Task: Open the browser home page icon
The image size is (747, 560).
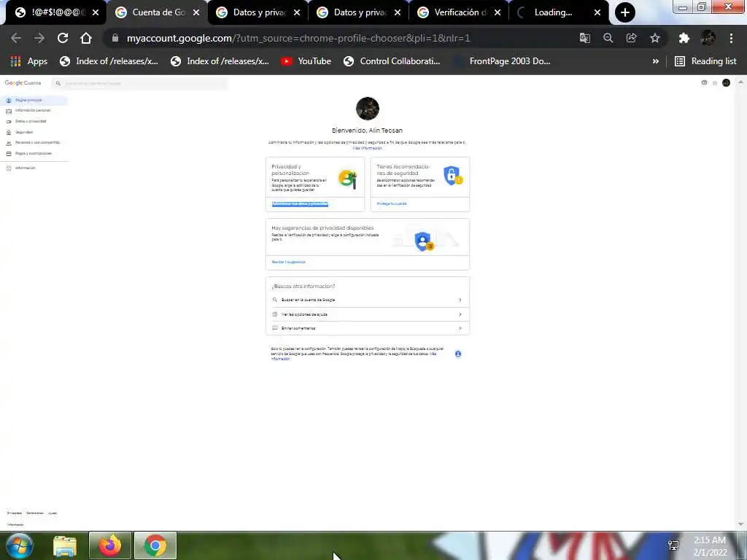Action: pos(86,38)
